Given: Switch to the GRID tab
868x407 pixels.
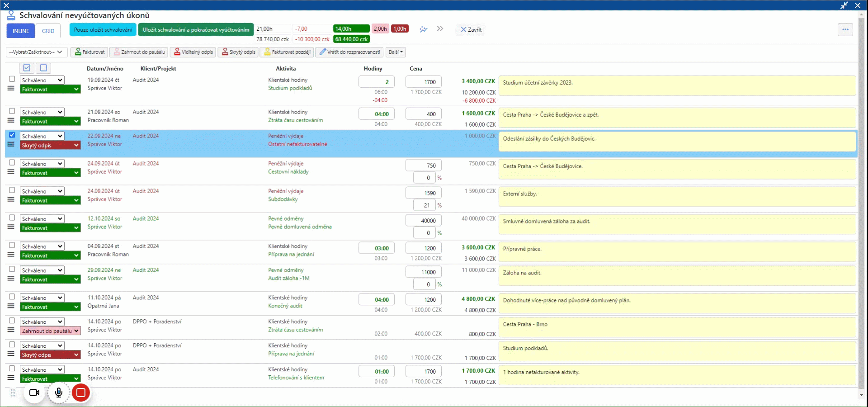Looking at the screenshot, I should tap(48, 31).
